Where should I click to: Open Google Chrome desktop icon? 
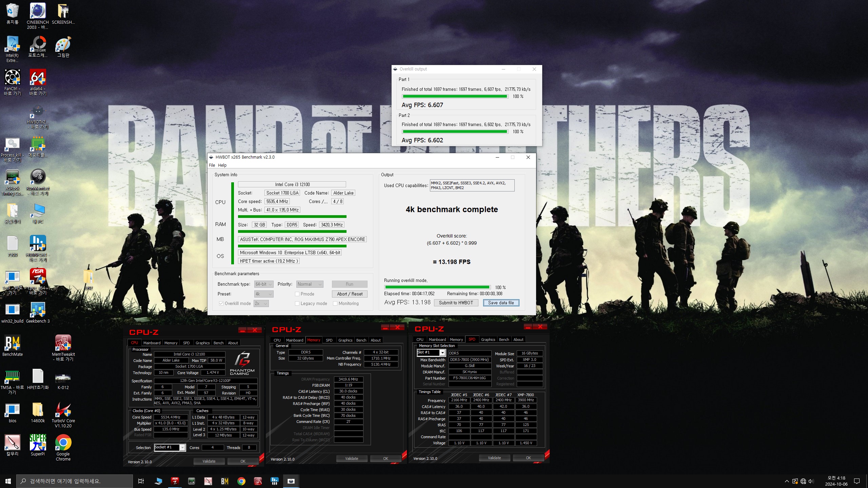[x=63, y=448]
